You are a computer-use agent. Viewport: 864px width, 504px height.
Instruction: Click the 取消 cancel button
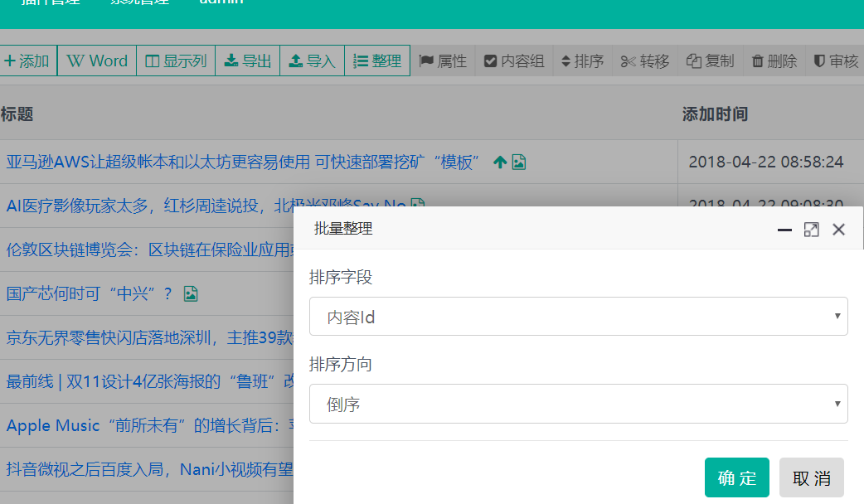(811, 477)
